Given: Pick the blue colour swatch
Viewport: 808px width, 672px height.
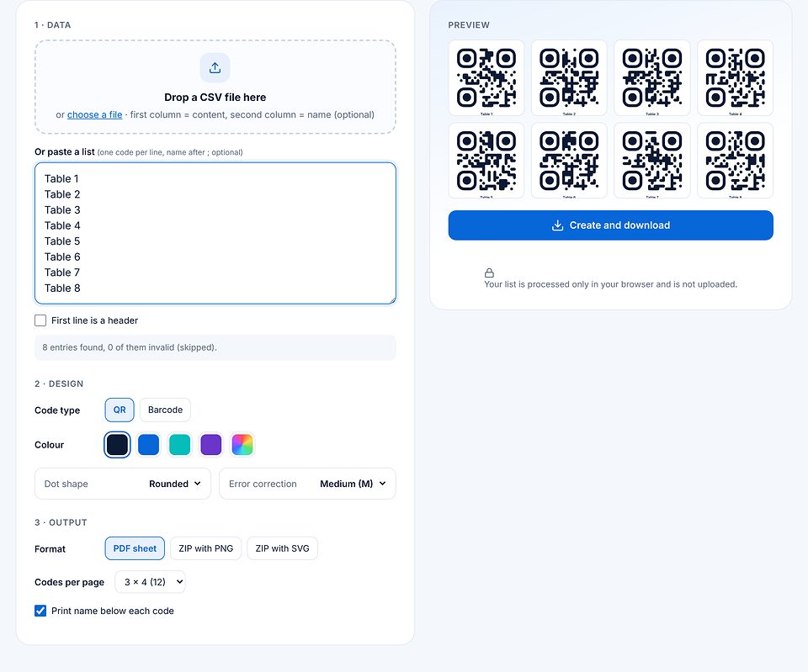Looking at the screenshot, I should point(148,445).
